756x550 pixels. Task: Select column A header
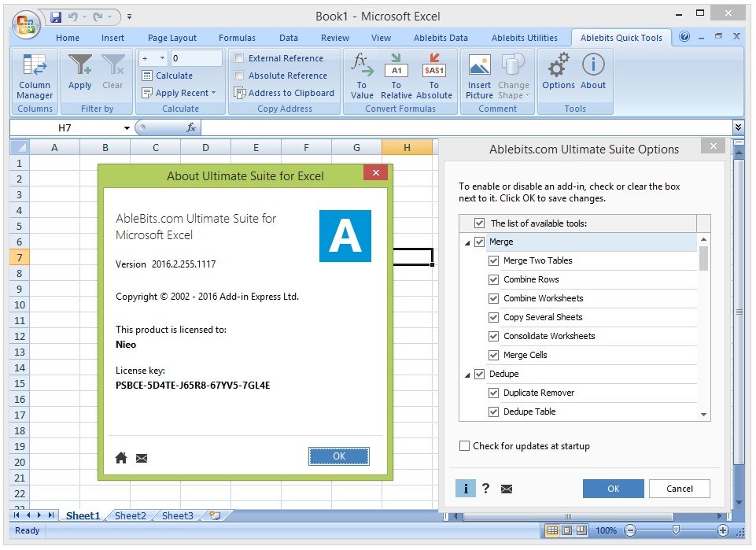54,147
